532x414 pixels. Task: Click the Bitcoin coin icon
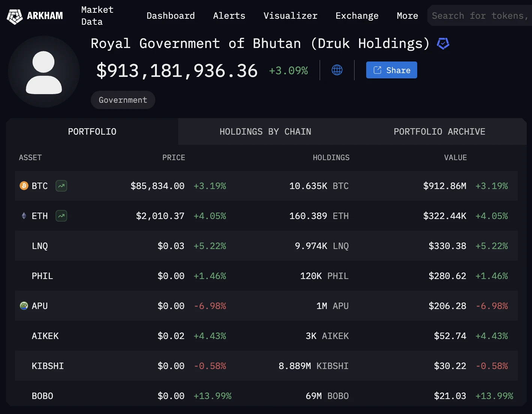click(24, 186)
